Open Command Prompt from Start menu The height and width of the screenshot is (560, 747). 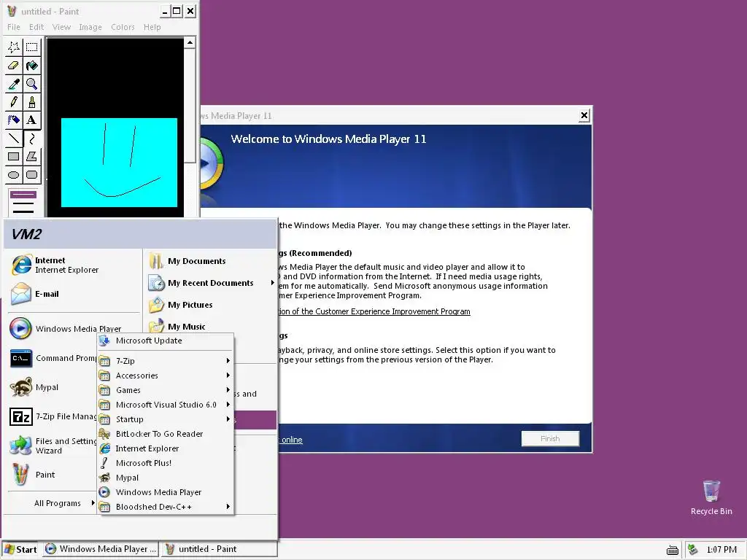tap(53, 358)
